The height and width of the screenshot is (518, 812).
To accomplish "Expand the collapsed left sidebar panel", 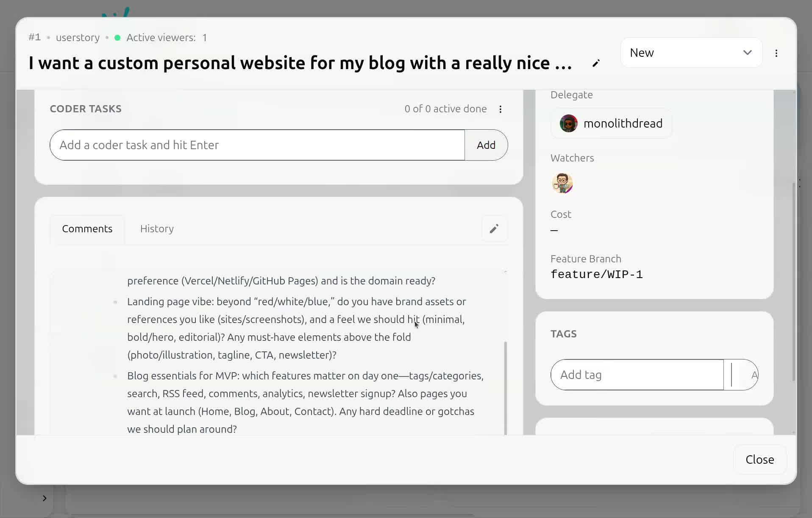I will [x=44, y=498].
